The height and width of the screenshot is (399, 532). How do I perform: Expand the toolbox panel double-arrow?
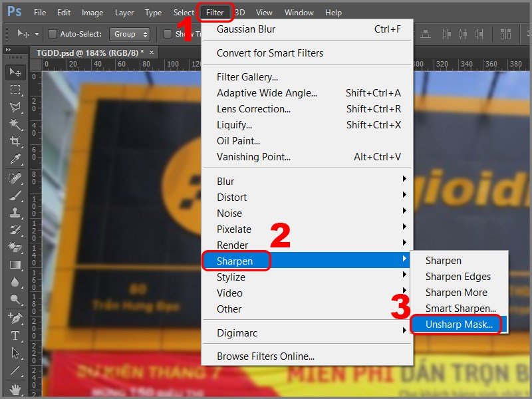8,49
